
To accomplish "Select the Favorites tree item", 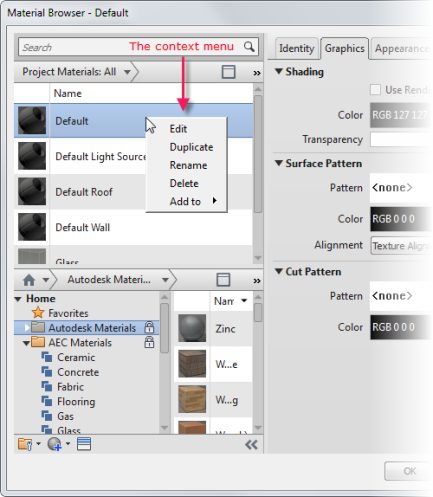I will (x=68, y=313).
